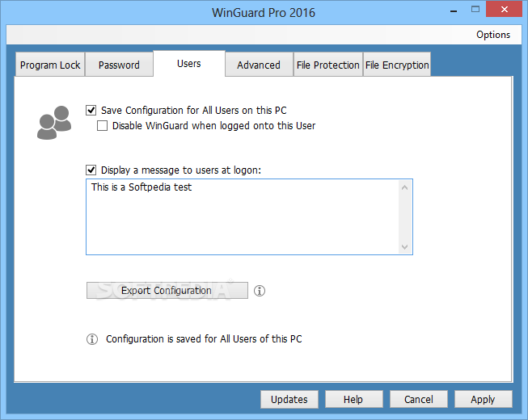The image size is (528, 420).
Task: Open the Password tab
Action: pos(119,65)
